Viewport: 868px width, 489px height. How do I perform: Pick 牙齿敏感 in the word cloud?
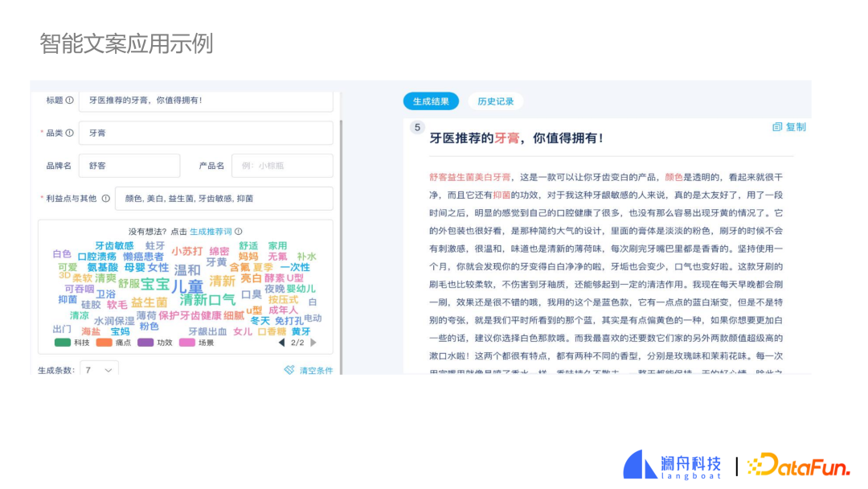[114, 245]
